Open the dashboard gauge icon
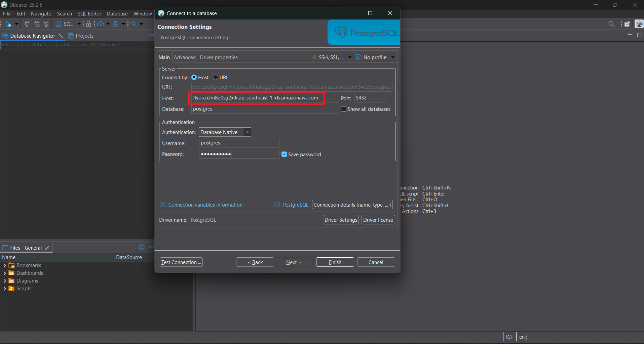 pos(101,24)
